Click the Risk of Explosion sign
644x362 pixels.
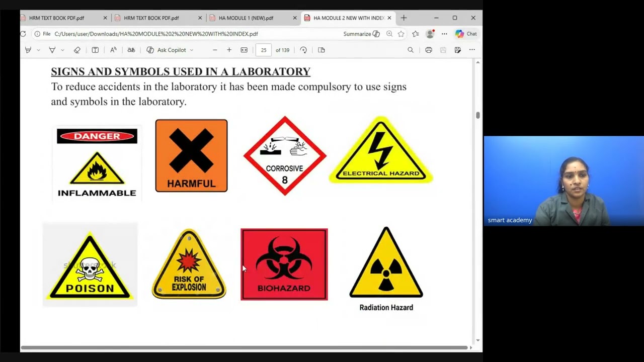pyautogui.click(x=189, y=263)
